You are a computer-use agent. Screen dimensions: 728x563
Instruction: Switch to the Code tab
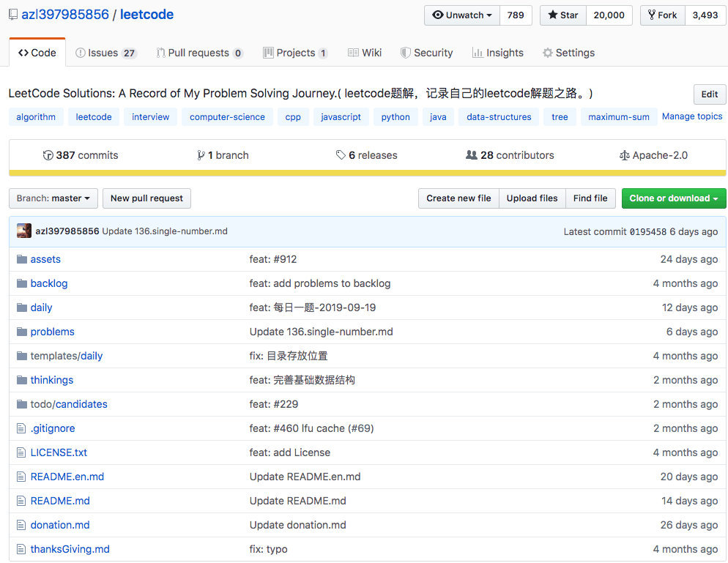click(x=37, y=53)
